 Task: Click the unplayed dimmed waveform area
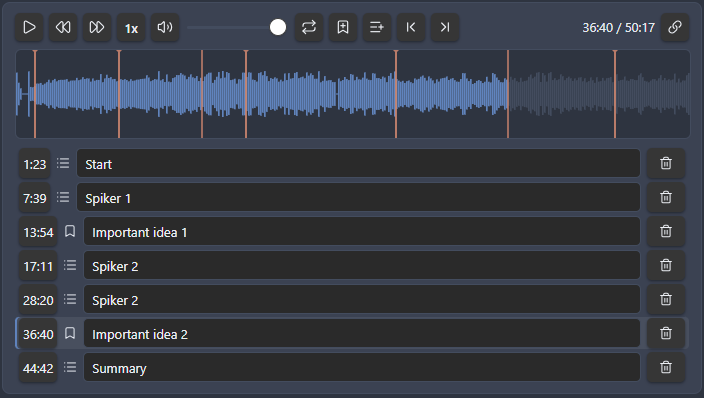pyautogui.click(x=599, y=94)
